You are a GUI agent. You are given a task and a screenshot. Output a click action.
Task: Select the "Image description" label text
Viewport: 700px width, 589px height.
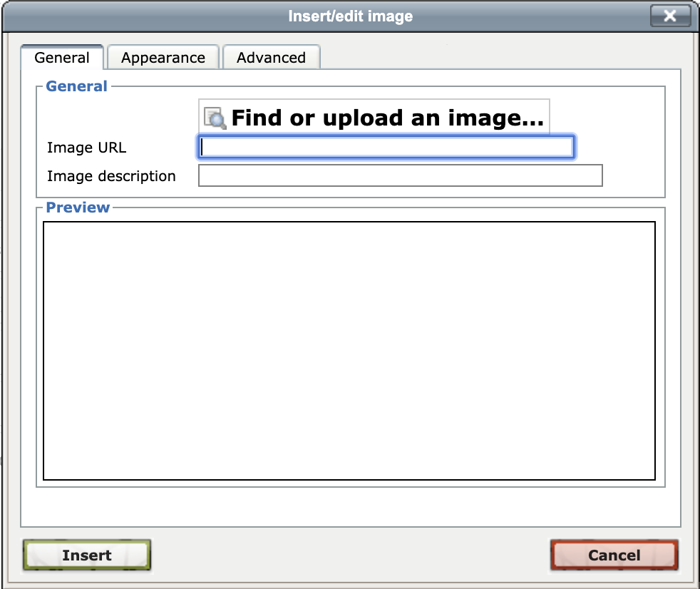coord(111,176)
